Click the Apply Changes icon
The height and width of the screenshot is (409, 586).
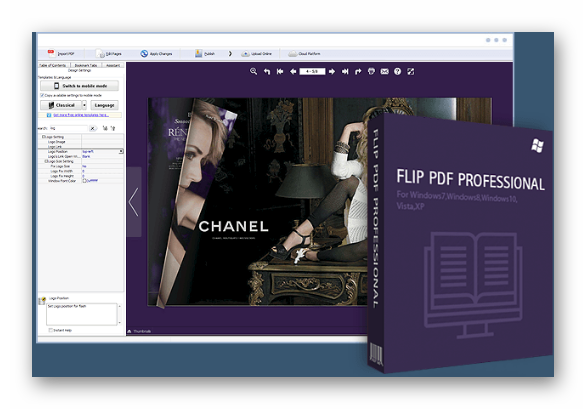(x=144, y=53)
